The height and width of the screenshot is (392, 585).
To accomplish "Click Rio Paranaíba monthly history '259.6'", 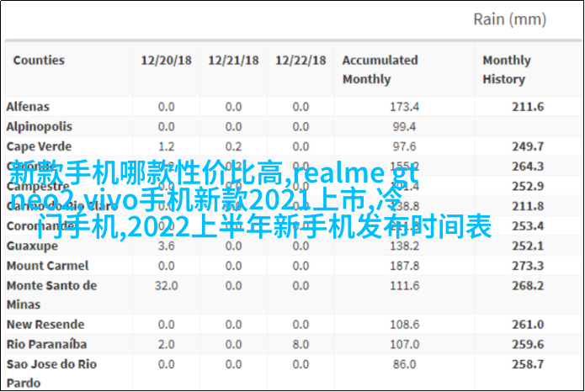I will click(528, 344).
